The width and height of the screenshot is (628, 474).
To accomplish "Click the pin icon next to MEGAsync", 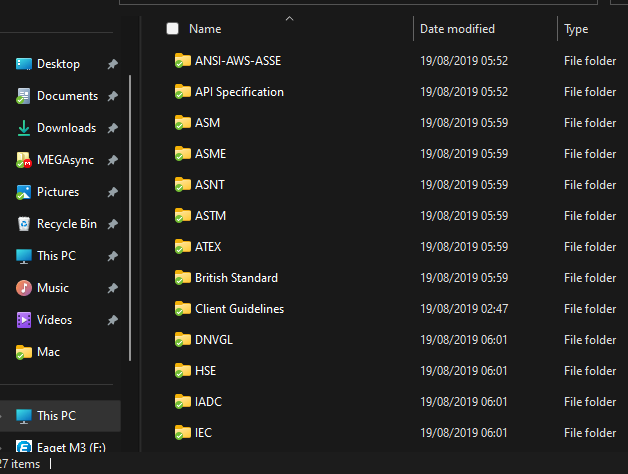I will (x=113, y=160).
